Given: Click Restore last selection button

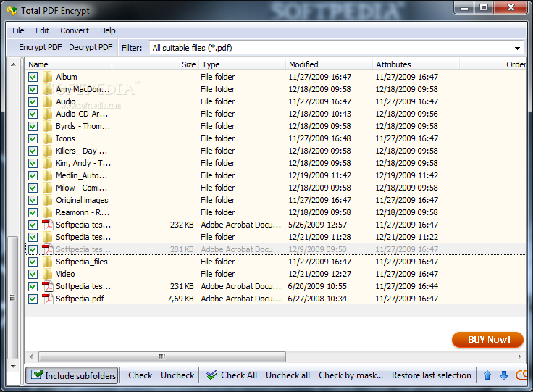Looking at the screenshot, I should click(432, 375).
